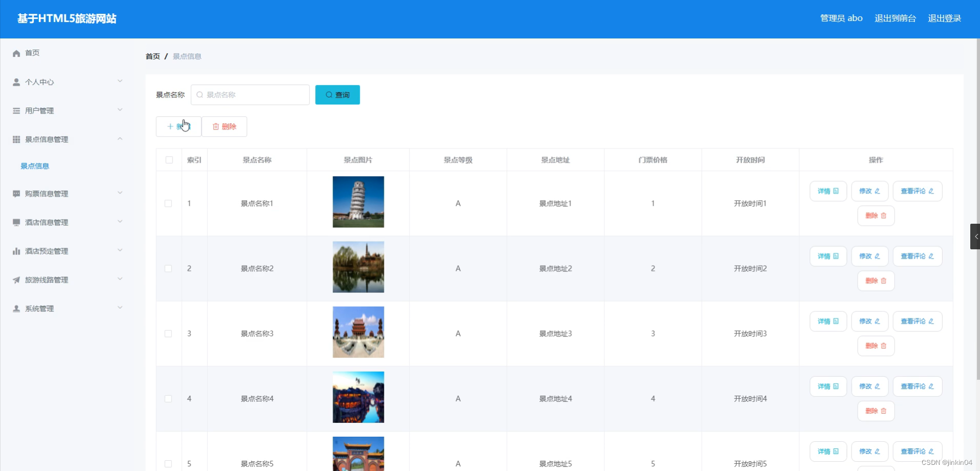This screenshot has height=471, width=980.
Task: Check the box for row 景点名称2
Action: click(x=168, y=268)
